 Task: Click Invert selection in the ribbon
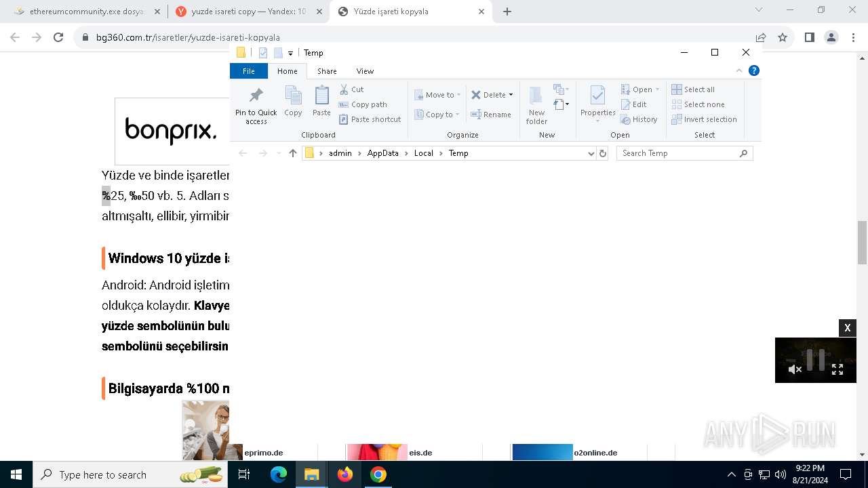point(704,119)
